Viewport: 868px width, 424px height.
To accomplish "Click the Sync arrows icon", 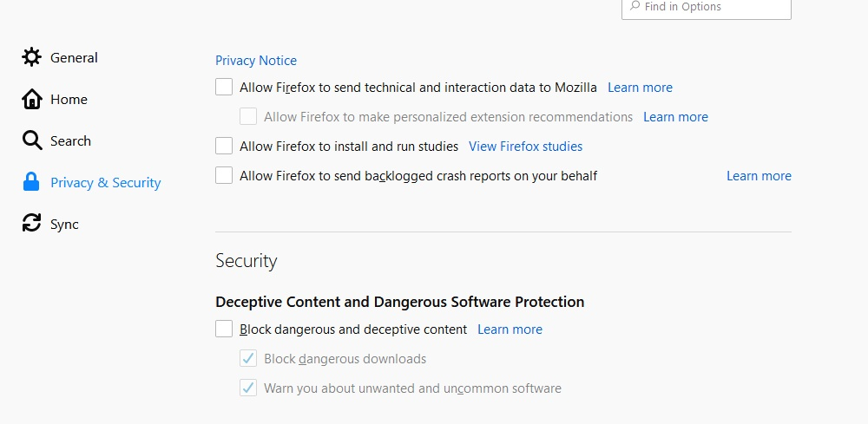I will coord(31,224).
